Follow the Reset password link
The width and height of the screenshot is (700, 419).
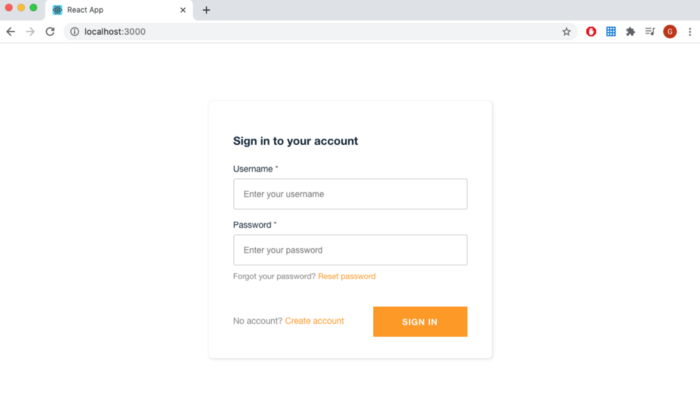coord(347,276)
